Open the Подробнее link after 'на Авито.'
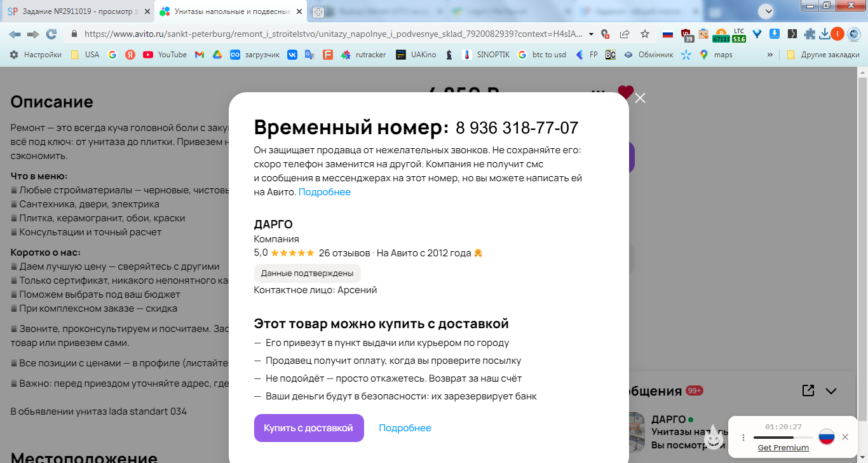868x463 pixels. coord(325,192)
